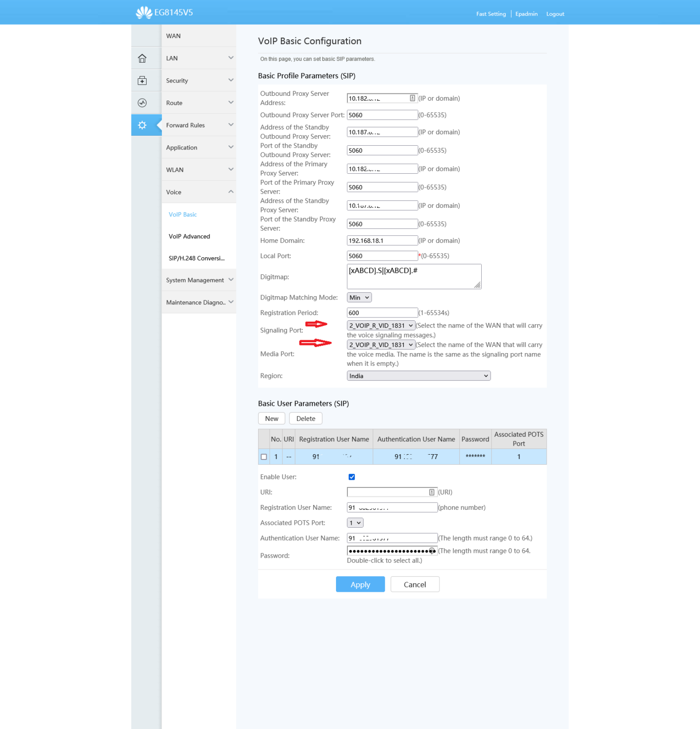This screenshot has height=729, width=700.
Task: Open the Home page icon in the sidebar
Action: pos(142,58)
